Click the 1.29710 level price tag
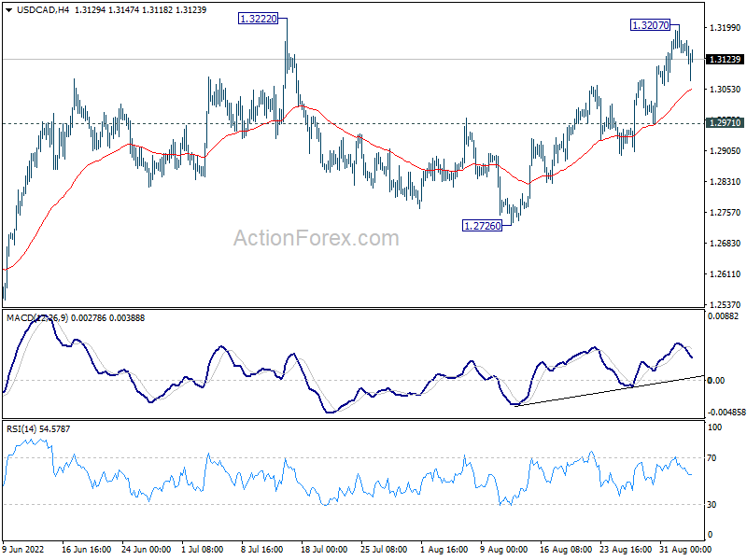 click(x=726, y=123)
